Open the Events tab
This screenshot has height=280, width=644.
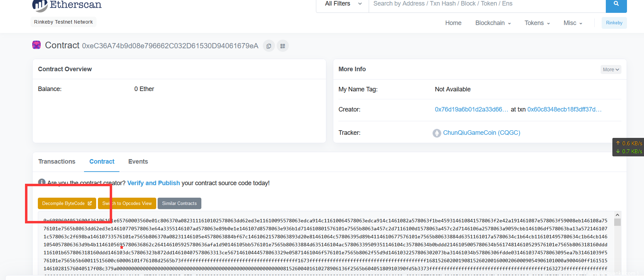coord(138,162)
